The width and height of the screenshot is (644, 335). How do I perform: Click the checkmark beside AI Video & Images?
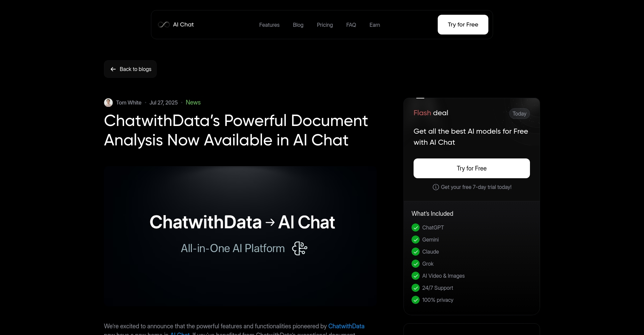coord(416,276)
